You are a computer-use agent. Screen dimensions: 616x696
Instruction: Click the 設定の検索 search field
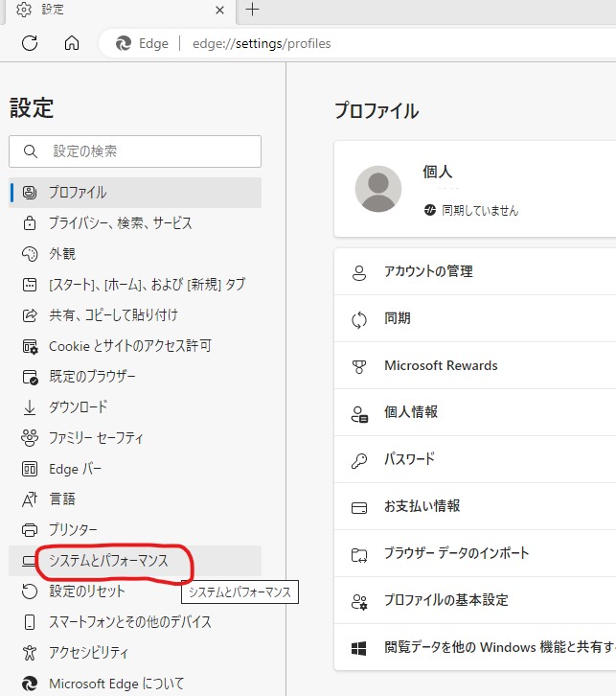point(135,151)
